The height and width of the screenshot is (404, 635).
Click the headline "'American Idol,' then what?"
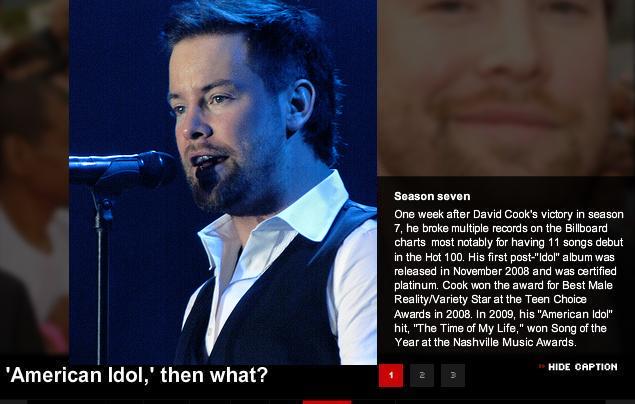136,375
